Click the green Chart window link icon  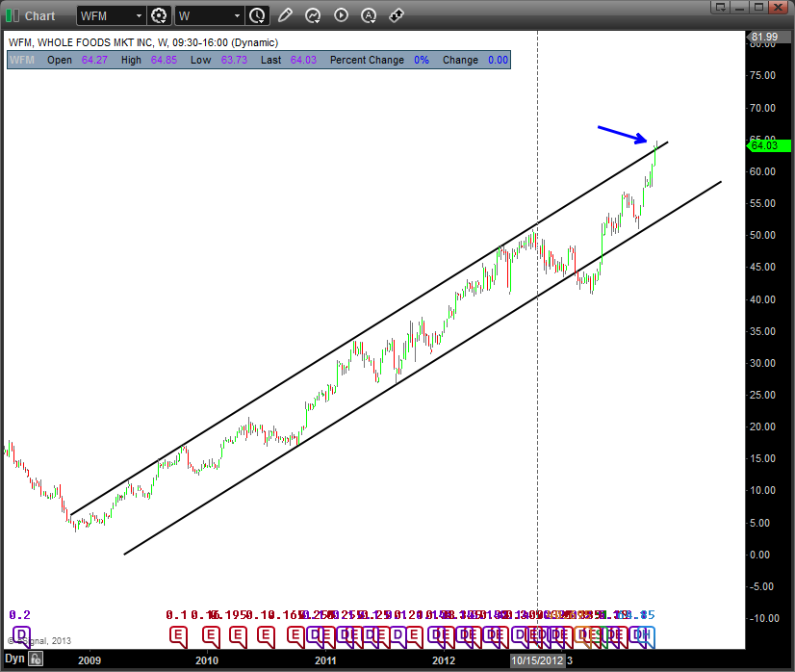tap(13, 15)
